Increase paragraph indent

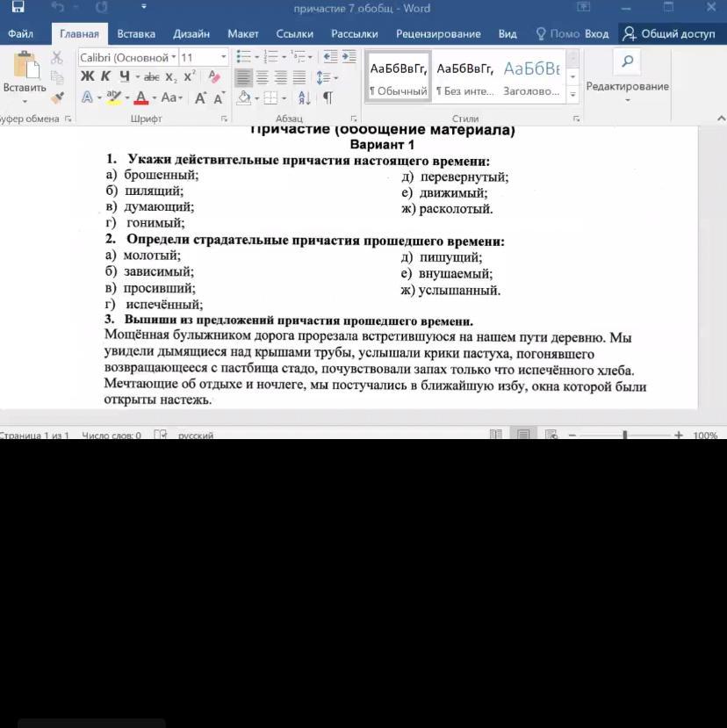coord(349,57)
